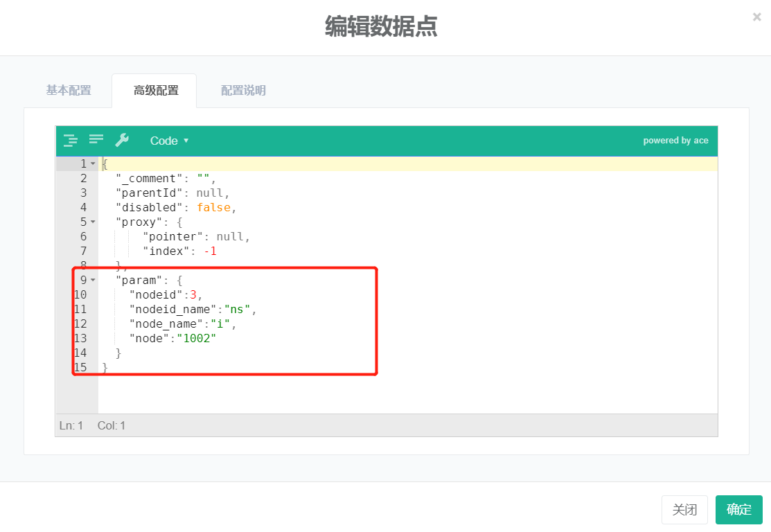Open the Code mode dropdown
The width and height of the screenshot is (771, 532).
coord(169,141)
